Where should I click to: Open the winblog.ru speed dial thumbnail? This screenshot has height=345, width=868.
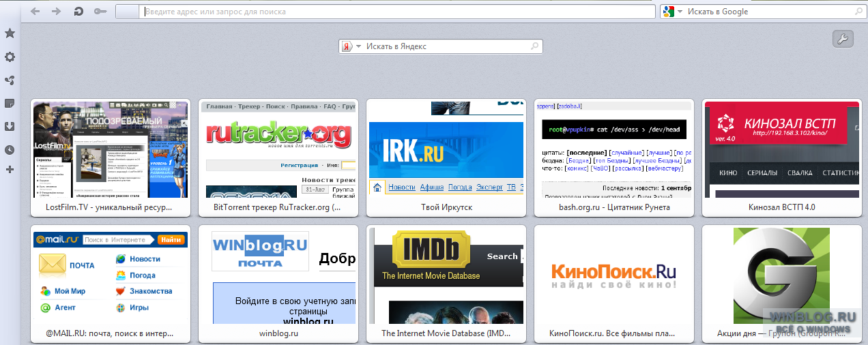(x=278, y=276)
